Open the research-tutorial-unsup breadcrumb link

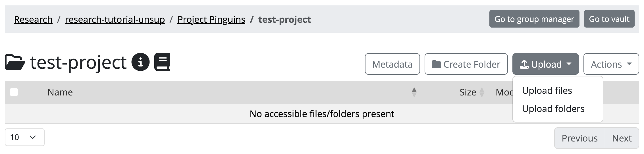(115, 19)
